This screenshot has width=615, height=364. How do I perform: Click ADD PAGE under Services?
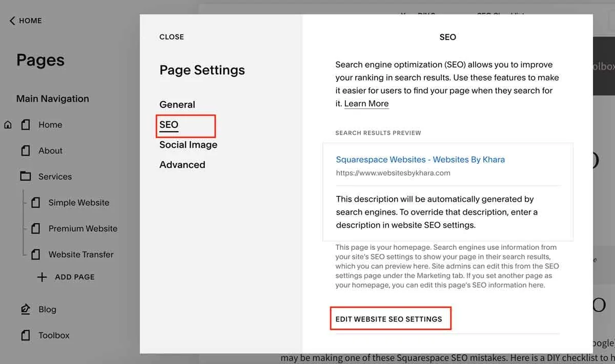tap(75, 277)
